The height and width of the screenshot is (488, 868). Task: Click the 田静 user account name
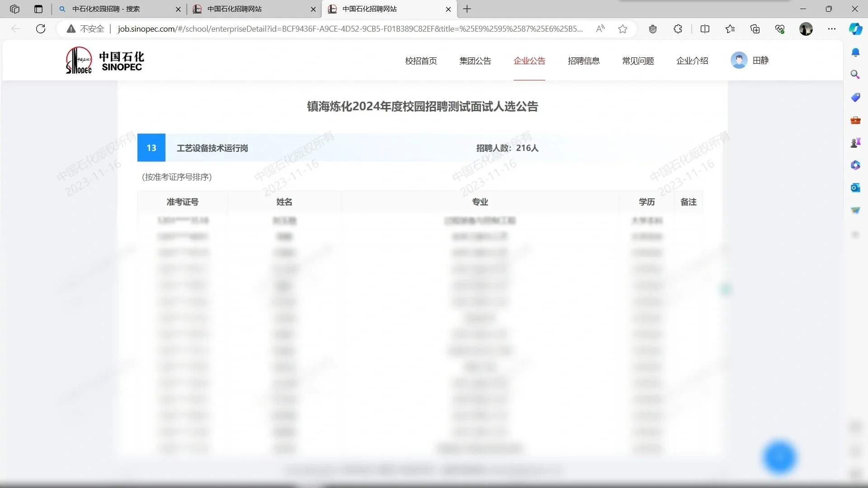click(760, 60)
